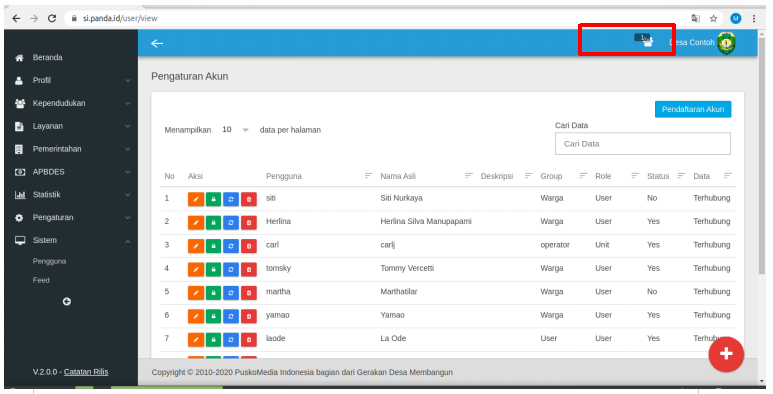
Task: Focus the Cari Data search field
Action: (x=642, y=143)
